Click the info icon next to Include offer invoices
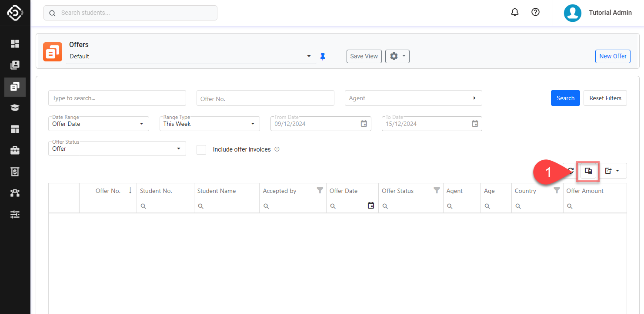This screenshot has height=314, width=644. tap(277, 149)
